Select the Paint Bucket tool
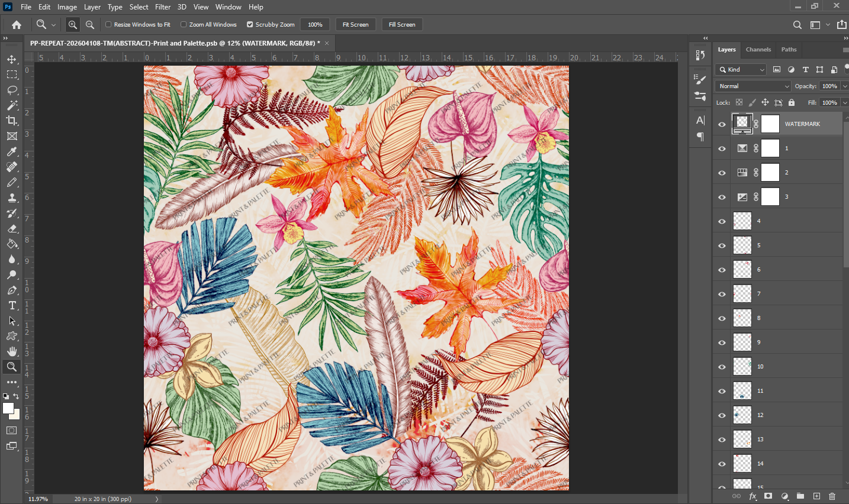Screen dimensions: 849x504 [12, 244]
